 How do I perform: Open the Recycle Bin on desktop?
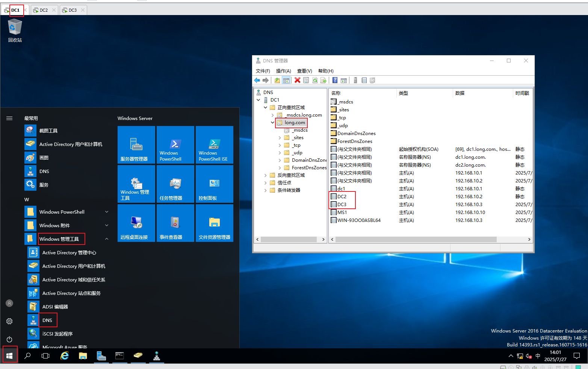[x=15, y=31]
